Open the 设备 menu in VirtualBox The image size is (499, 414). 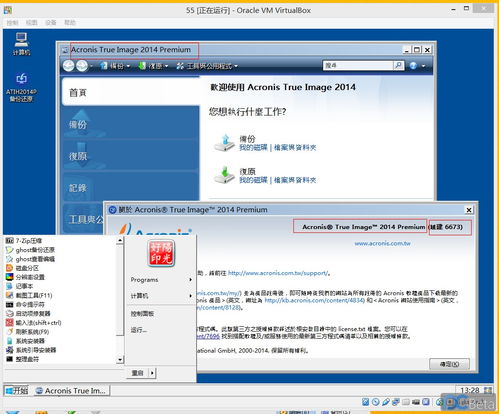coord(51,22)
